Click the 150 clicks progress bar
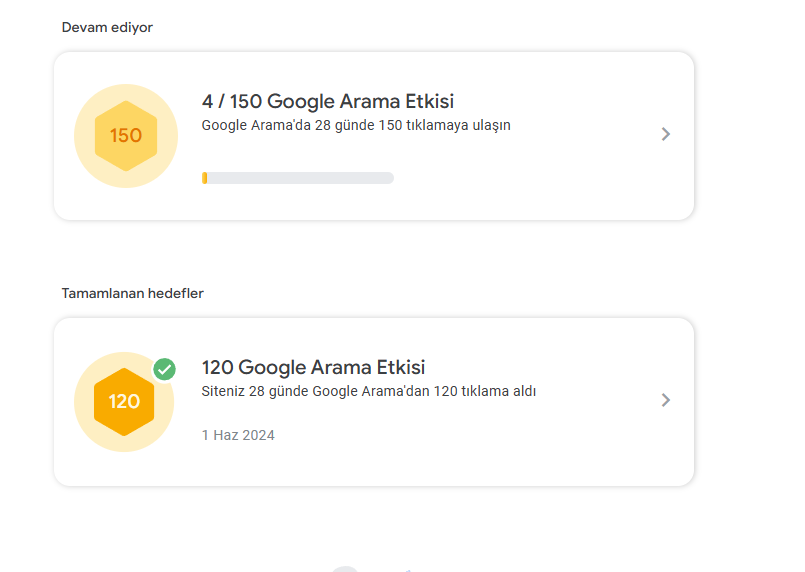This screenshot has width=805, height=572. 298,178
